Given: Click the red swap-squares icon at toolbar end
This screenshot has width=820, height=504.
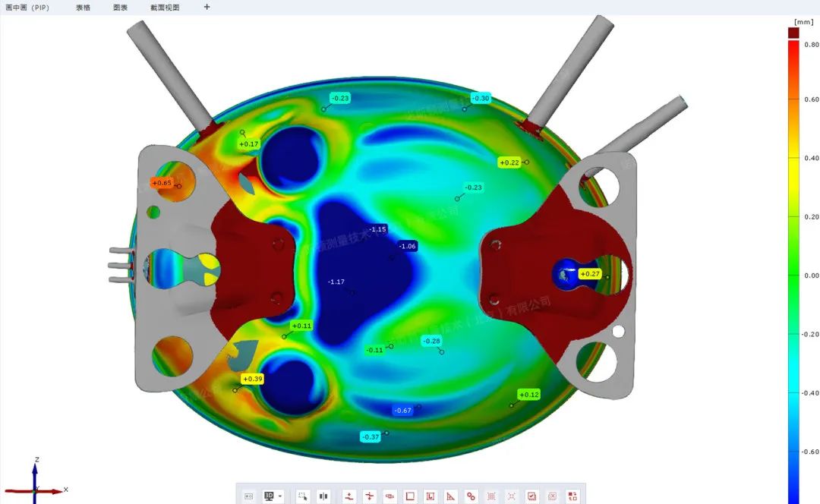Looking at the screenshot, I should click(x=572, y=496).
